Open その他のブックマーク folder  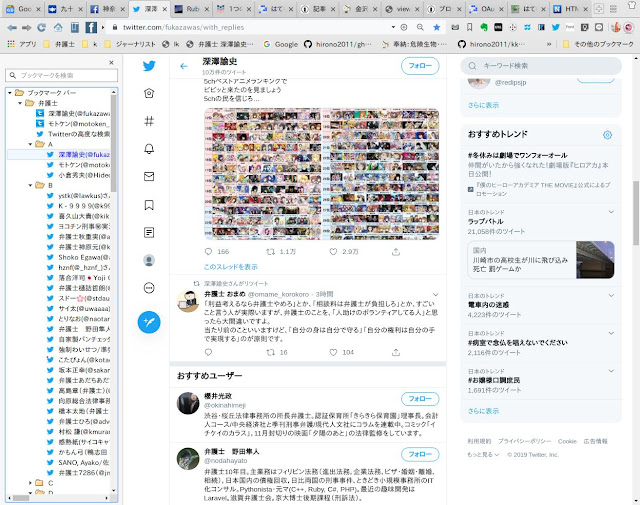(598, 44)
